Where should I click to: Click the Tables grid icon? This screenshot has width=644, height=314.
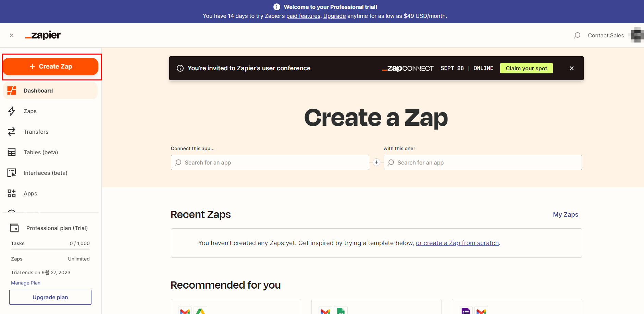pos(12,152)
